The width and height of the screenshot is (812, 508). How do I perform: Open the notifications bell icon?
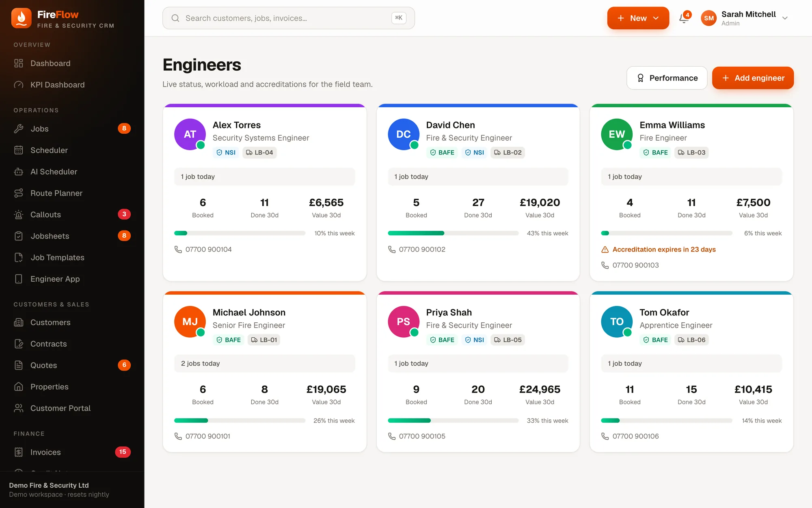point(684,18)
